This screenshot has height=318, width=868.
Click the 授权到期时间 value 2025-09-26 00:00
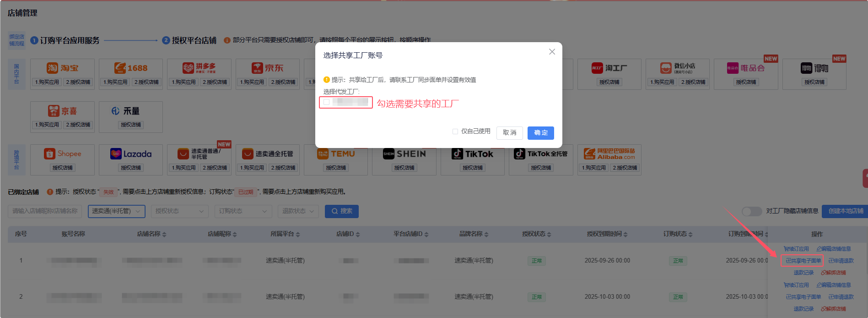(607, 261)
